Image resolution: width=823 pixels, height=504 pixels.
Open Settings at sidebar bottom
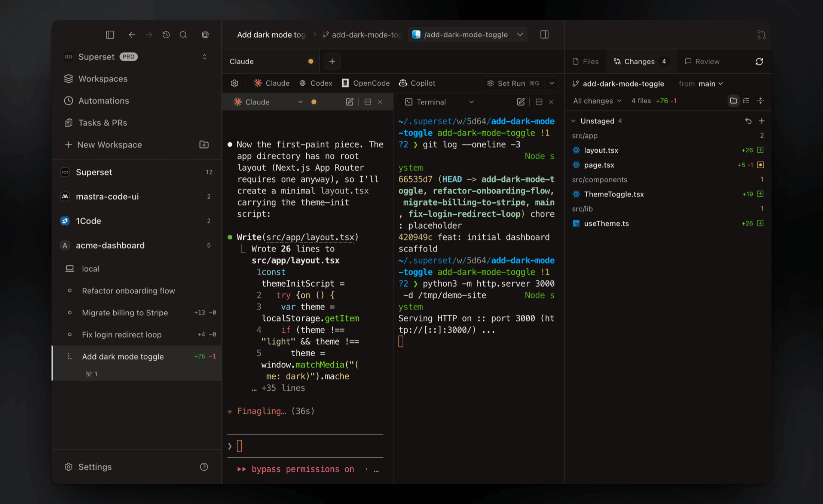pyautogui.click(x=89, y=467)
